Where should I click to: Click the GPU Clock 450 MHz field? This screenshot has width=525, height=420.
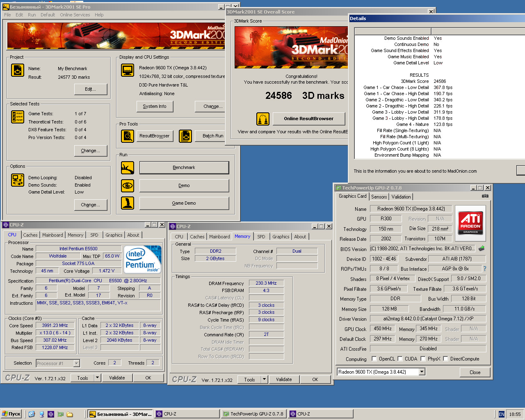(x=383, y=329)
